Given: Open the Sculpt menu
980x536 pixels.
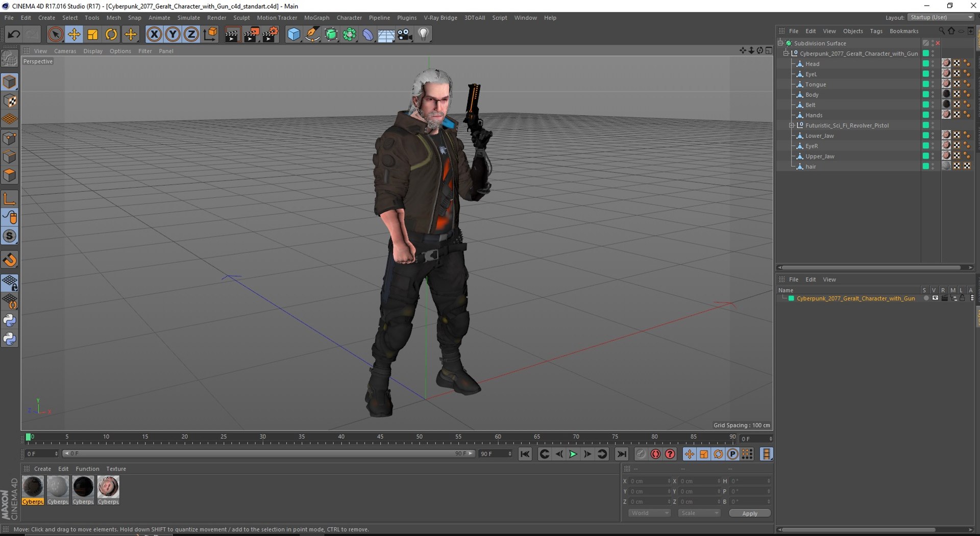Looking at the screenshot, I should 241,18.
